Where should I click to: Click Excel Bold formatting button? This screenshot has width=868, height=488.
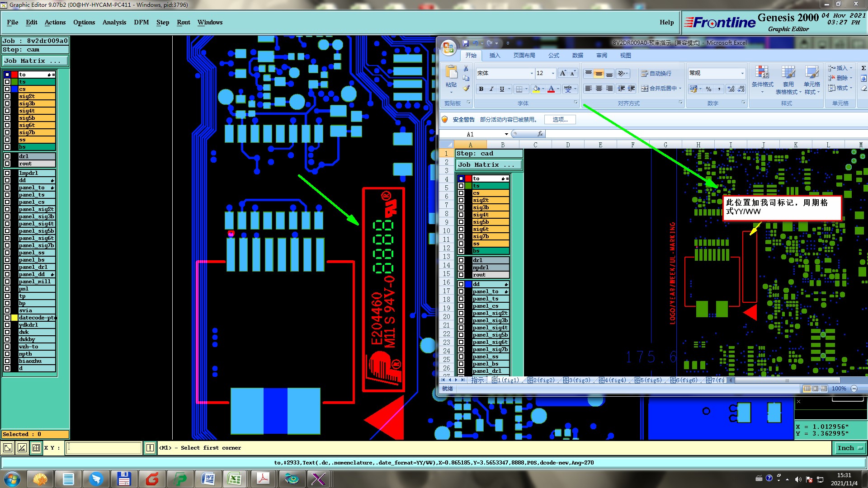[x=481, y=89]
